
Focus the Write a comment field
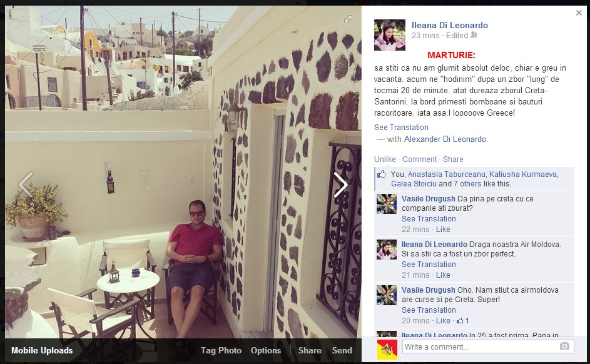[488, 346]
